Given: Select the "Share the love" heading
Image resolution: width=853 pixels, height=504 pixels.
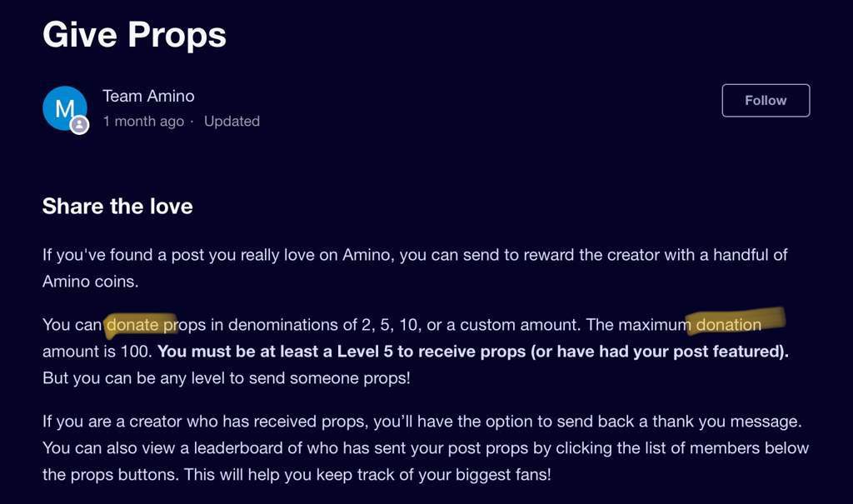Looking at the screenshot, I should click(117, 207).
